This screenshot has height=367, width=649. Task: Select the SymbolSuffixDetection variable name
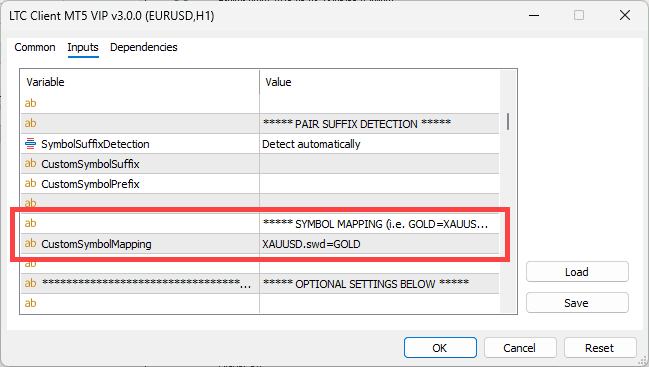95,144
